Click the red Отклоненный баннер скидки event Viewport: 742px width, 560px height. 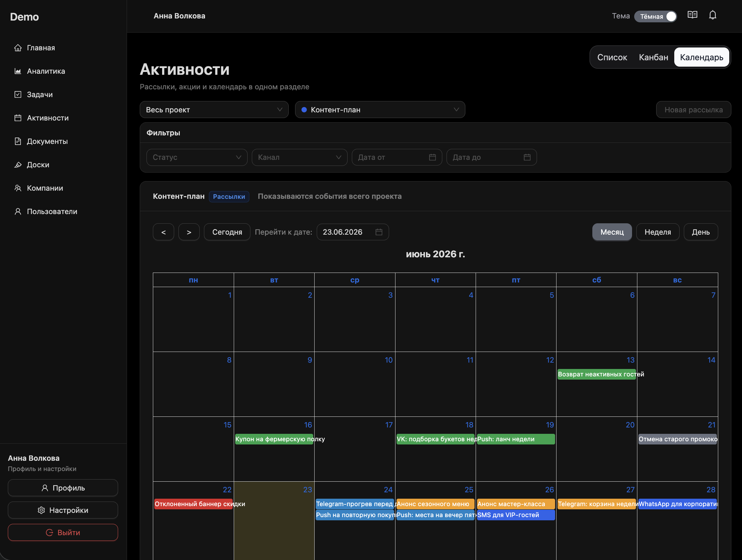pyautogui.click(x=193, y=504)
